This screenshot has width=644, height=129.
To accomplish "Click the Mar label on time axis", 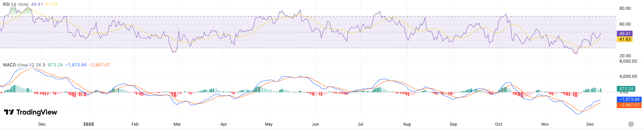I will (177, 124).
